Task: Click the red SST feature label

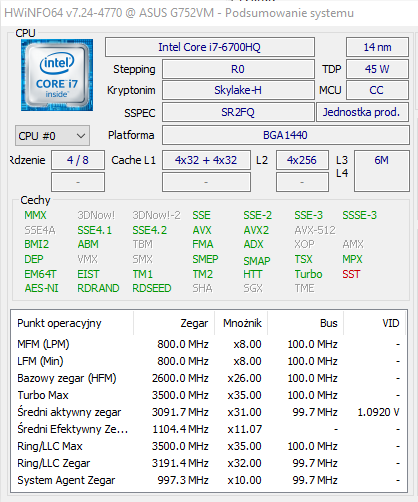Action: (351, 274)
